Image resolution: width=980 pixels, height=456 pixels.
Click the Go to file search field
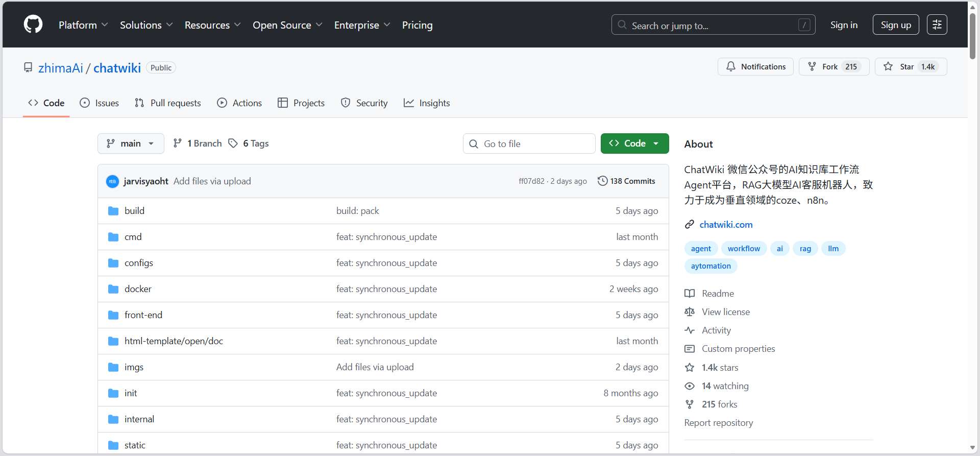click(x=529, y=143)
